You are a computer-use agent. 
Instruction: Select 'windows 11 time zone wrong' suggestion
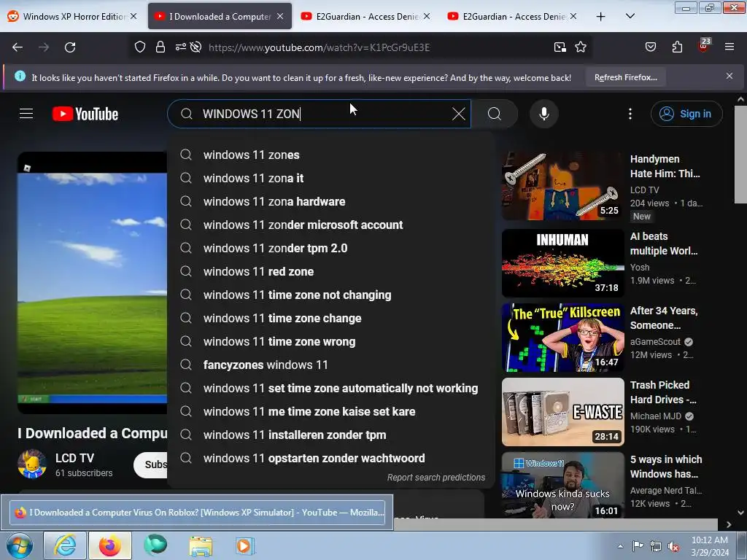coord(331,341)
